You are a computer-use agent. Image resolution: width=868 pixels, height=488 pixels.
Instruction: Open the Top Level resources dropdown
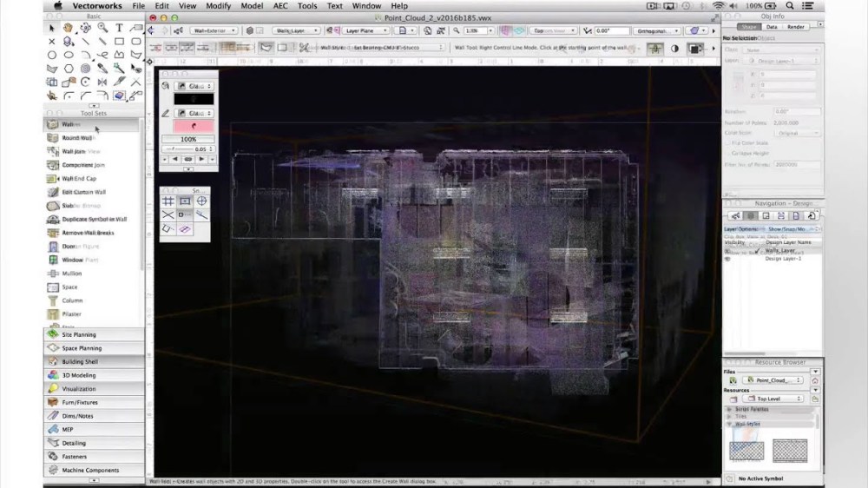point(773,399)
